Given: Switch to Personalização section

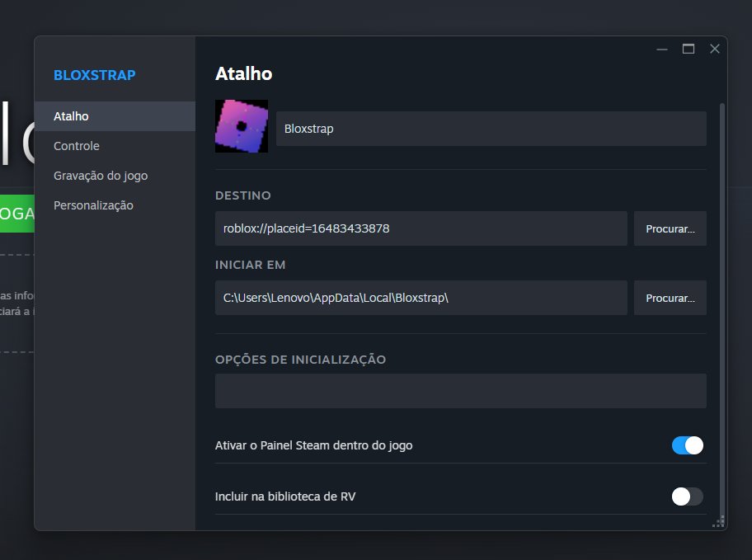Looking at the screenshot, I should click(x=115, y=205).
